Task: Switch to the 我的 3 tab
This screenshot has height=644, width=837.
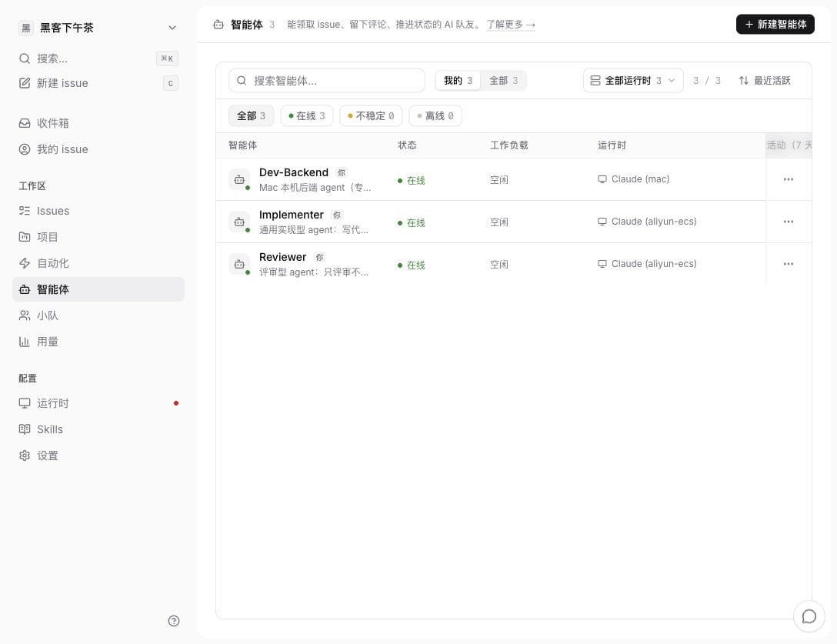Action: pos(458,81)
